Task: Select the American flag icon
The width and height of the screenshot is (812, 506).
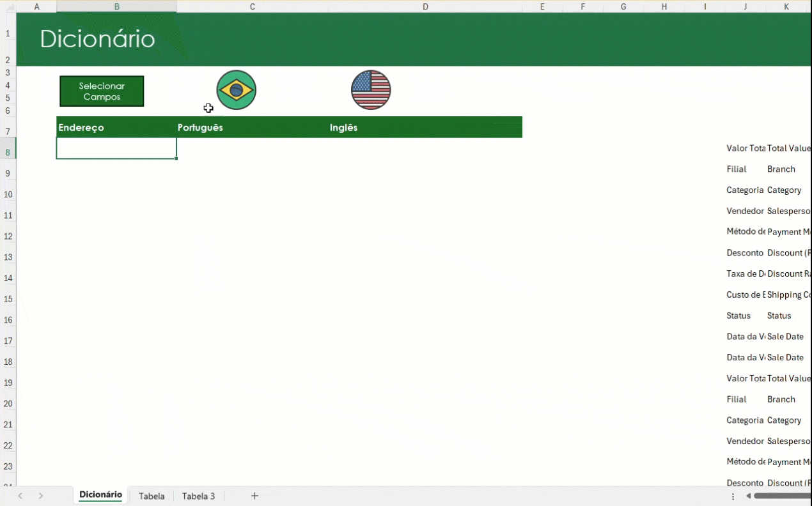Action: tap(371, 89)
